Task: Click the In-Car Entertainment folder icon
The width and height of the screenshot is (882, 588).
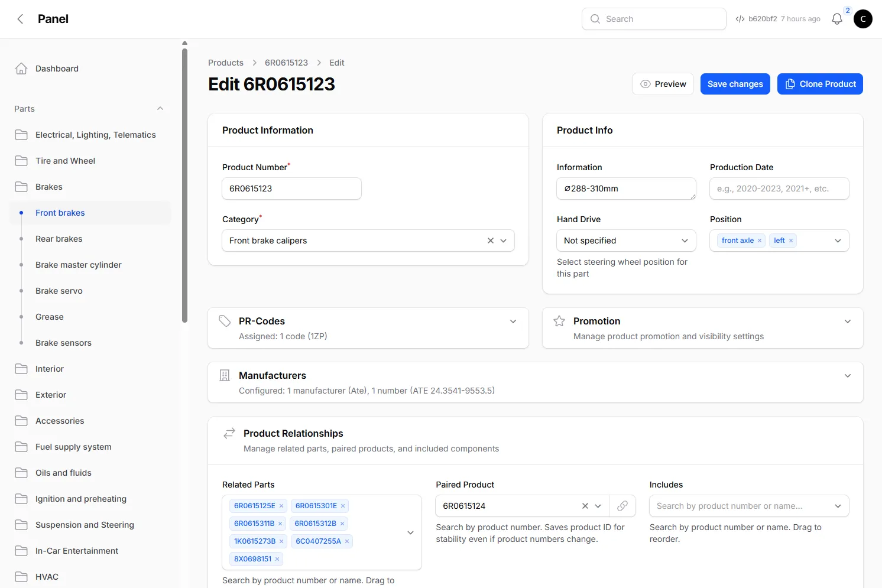Action: (x=21, y=551)
